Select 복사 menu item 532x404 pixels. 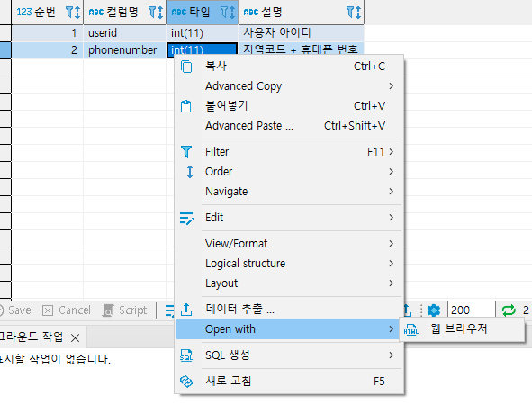(289, 67)
